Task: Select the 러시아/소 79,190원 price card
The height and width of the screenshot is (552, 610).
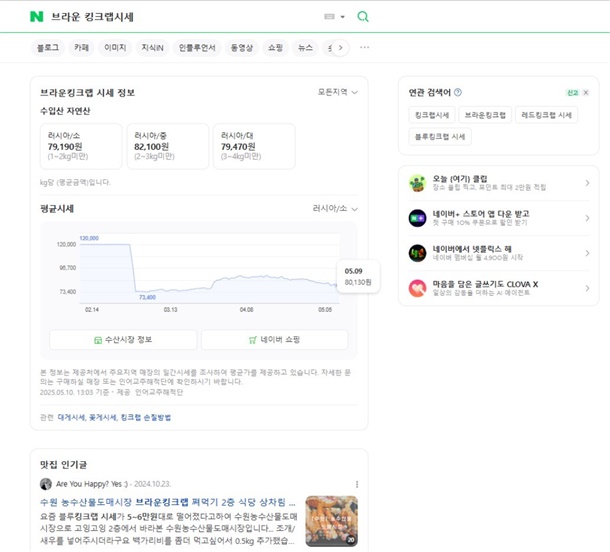Action: point(81,146)
